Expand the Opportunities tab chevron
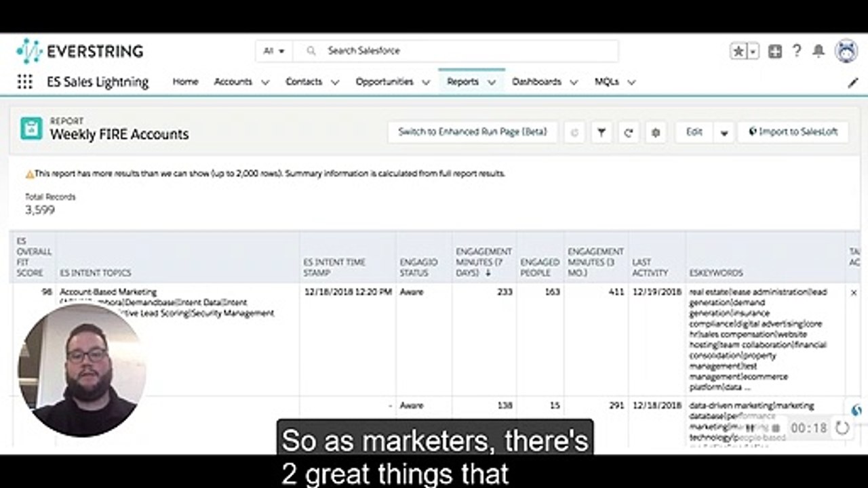The image size is (868, 488). pos(426,82)
